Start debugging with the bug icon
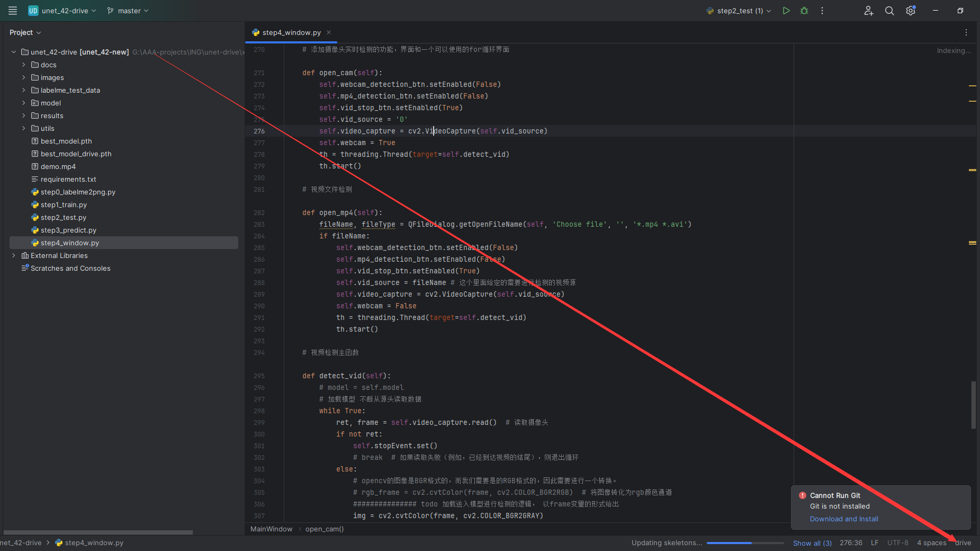This screenshot has height=551, width=980. click(x=804, y=11)
